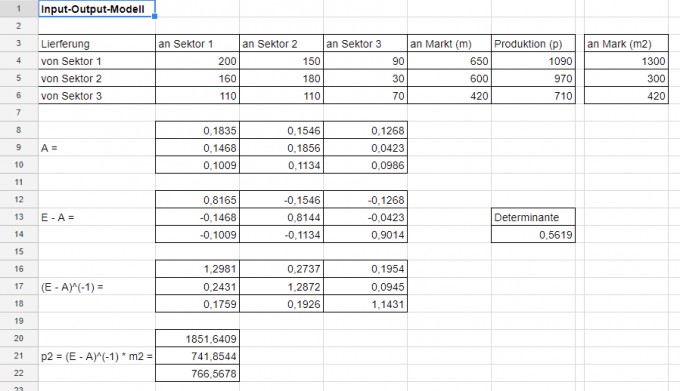
Task: Select the E-A value 0,8144
Action: [x=281, y=217]
